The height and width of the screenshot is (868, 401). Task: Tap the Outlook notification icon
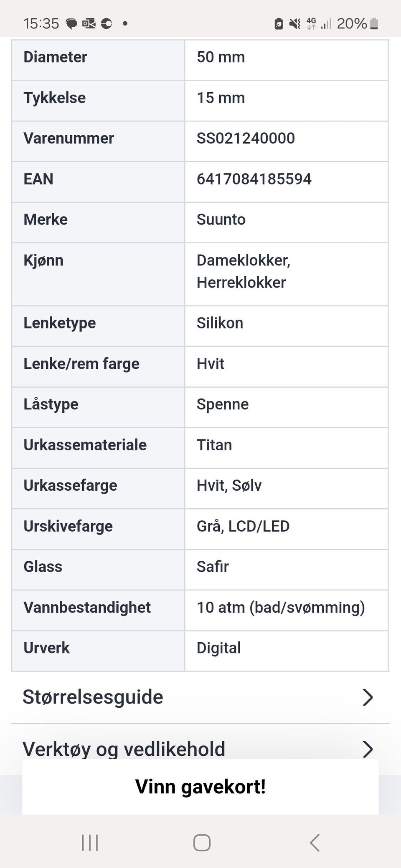click(89, 24)
